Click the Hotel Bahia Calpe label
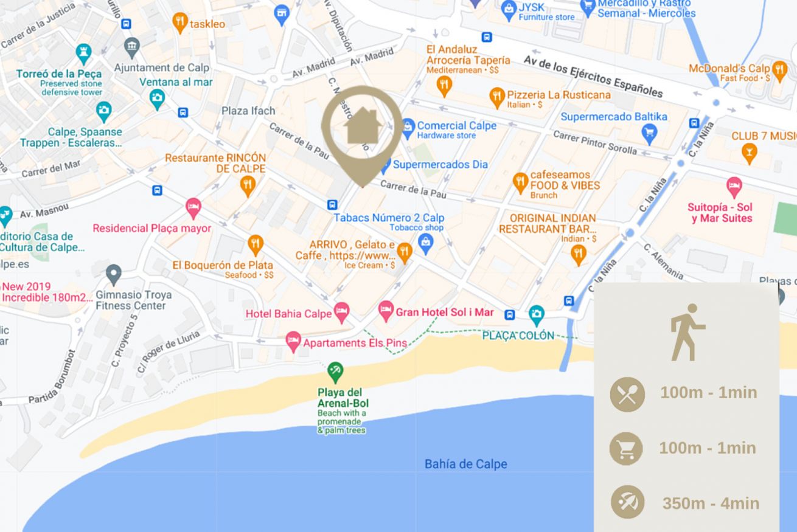Screen dimensions: 797x532 [x=289, y=314]
